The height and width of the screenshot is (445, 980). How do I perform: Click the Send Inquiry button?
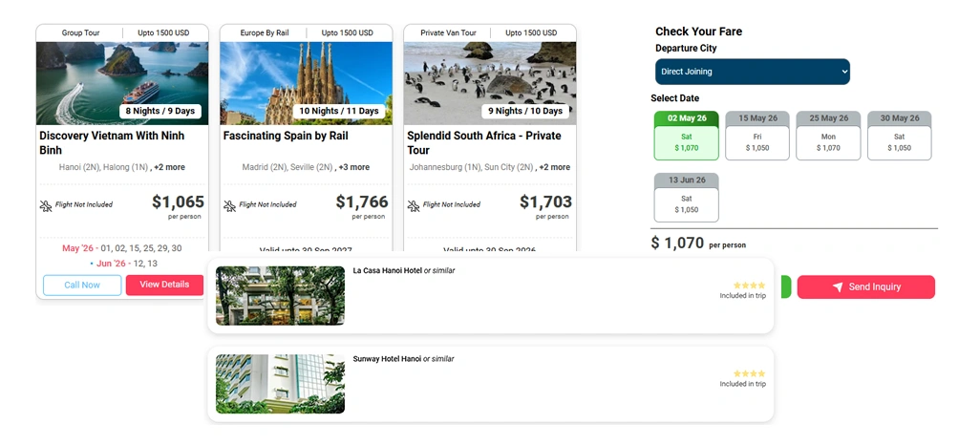click(x=865, y=287)
